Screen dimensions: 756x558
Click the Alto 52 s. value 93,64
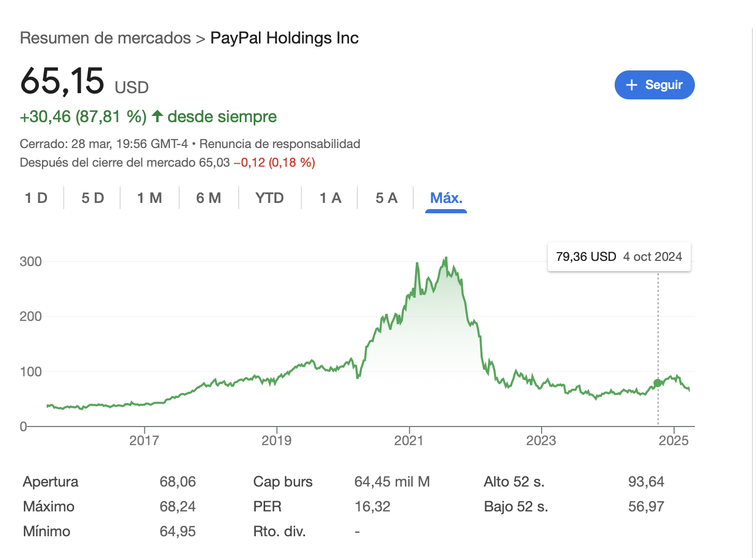pyautogui.click(x=646, y=481)
